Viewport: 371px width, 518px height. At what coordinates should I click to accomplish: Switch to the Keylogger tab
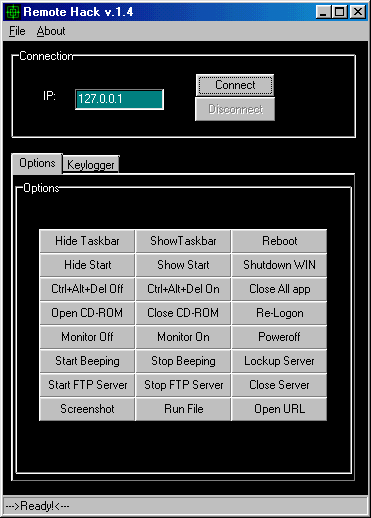pos(91,165)
